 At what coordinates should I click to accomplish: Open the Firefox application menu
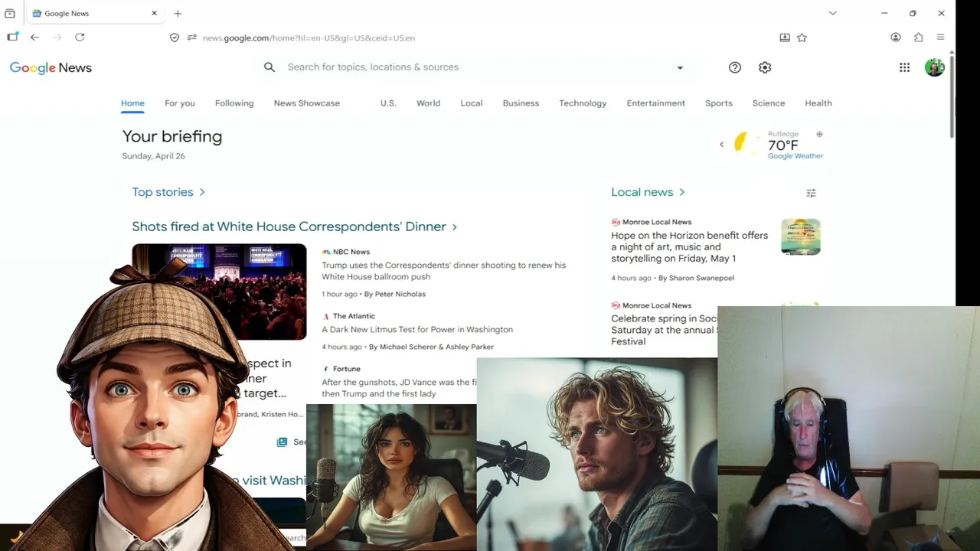click(x=940, y=37)
